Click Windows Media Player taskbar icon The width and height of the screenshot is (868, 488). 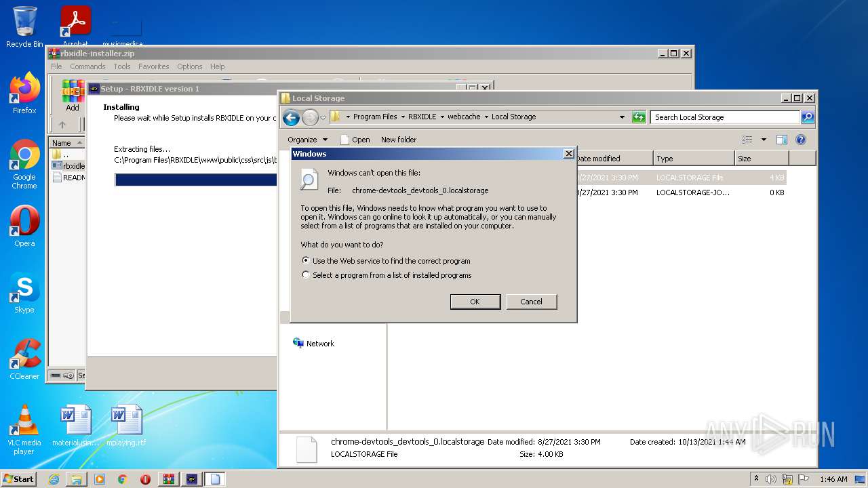(100, 479)
